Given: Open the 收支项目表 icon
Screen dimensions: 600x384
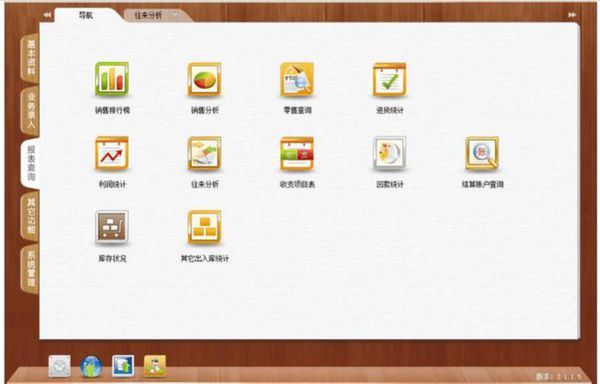Looking at the screenshot, I should tap(297, 153).
